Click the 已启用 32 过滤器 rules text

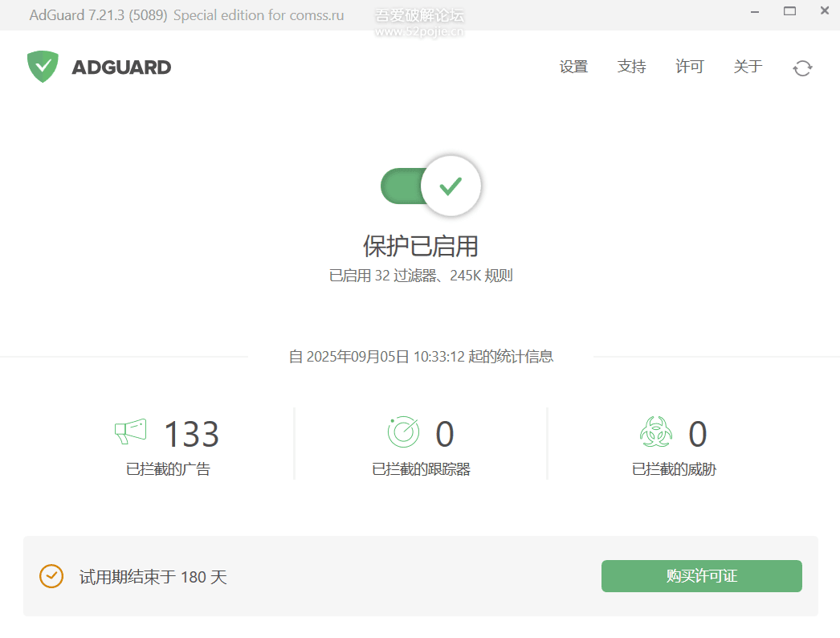pos(421,276)
